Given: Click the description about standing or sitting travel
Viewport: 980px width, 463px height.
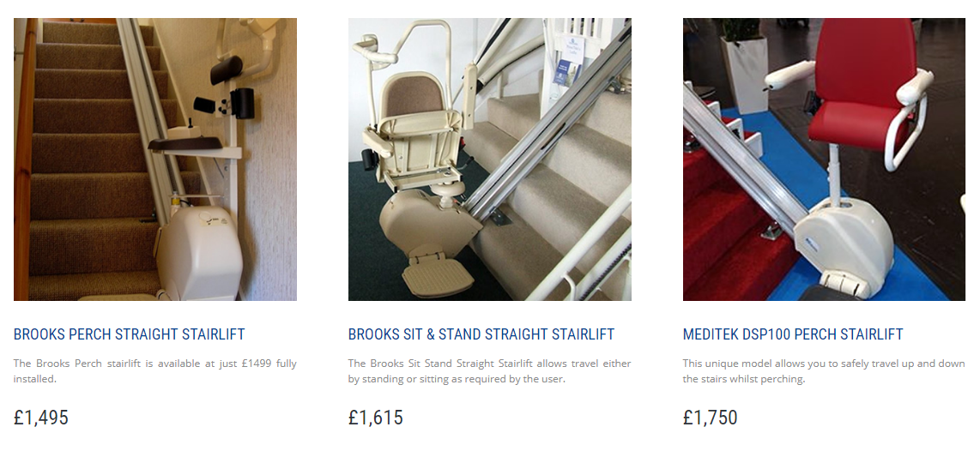Looking at the screenshot, I should (x=489, y=370).
